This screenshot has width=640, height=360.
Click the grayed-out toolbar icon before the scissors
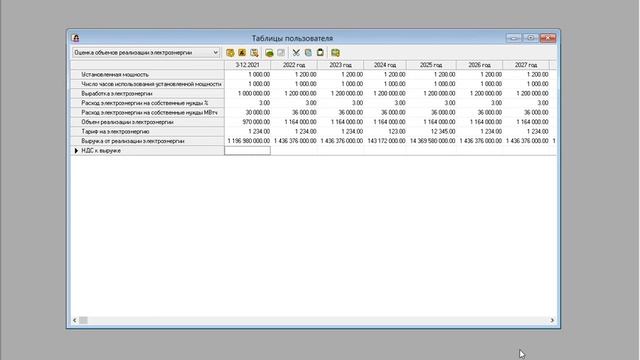coord(281,53)
